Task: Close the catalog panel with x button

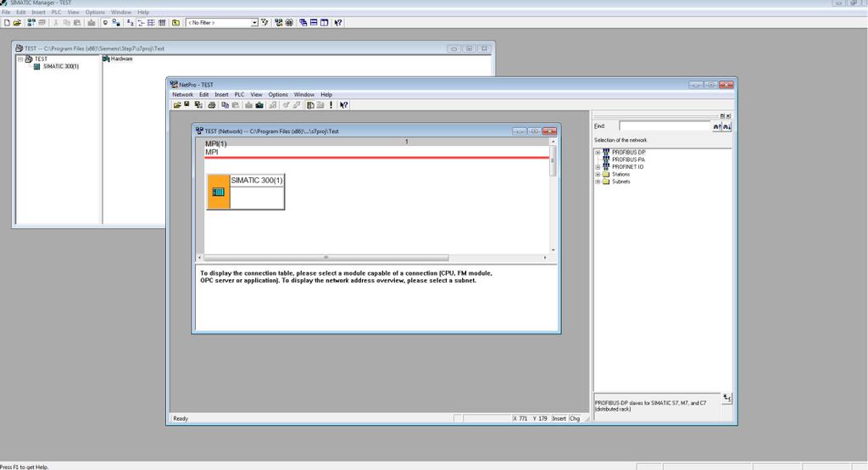Action: (x=728, y=116)
